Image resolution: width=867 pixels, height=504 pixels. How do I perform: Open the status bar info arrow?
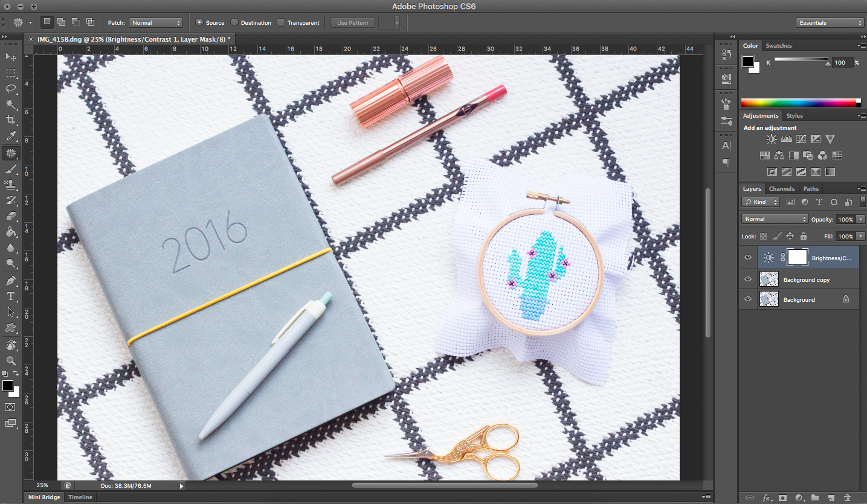[181, 485]
